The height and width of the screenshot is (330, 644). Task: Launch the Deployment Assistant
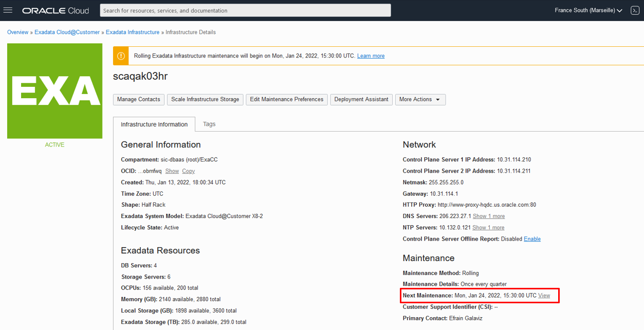(x=361, y=99)
